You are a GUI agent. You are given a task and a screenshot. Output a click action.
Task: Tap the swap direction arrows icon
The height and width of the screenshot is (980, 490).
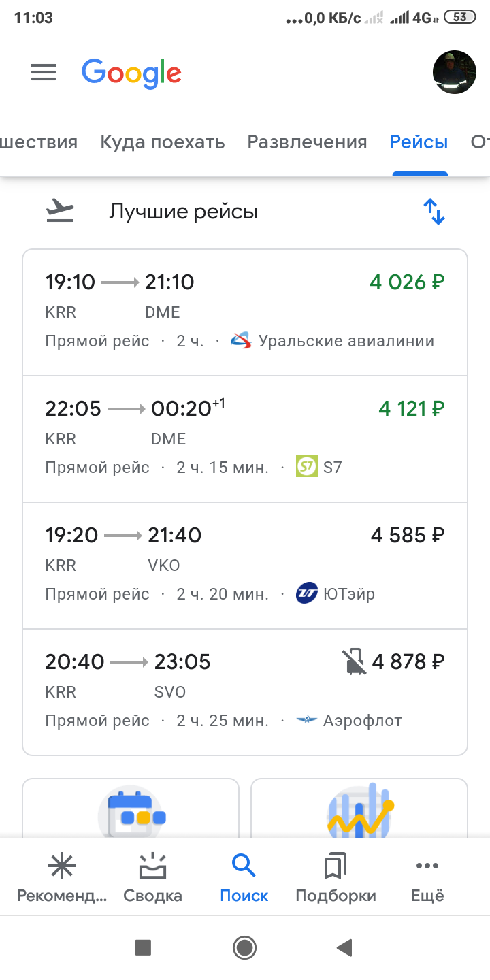tap(434, 212)
